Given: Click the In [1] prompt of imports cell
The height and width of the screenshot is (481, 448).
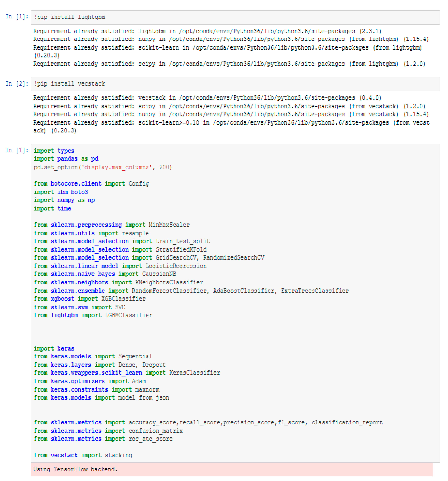Looking at the screenshot, I should pos(17,150).
